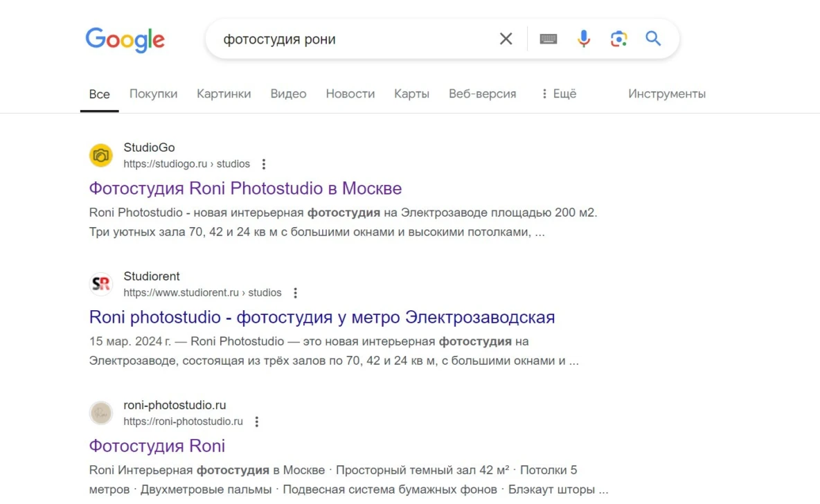Open three-dot menu for StudioGo result
This screenshot has height=504, width=820.
264,164
